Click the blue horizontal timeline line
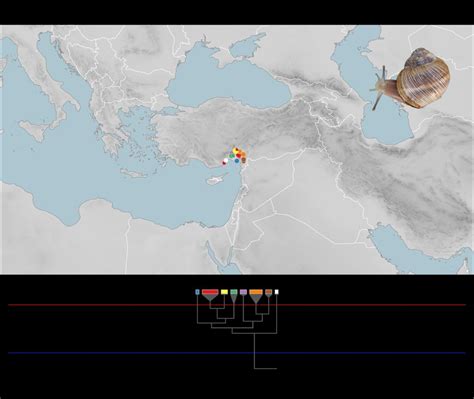Image resolution: width=474 pixels, height=399 pixels. click(237, 353)
